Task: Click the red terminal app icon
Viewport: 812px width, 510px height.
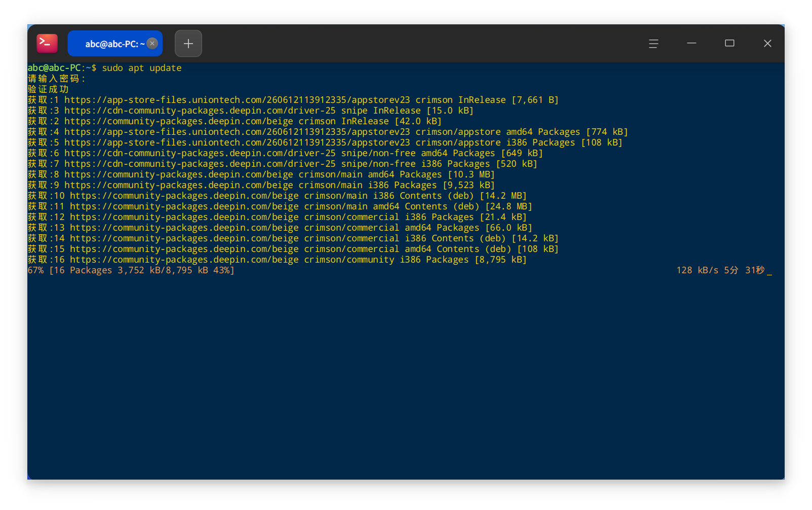Action: 47,44
